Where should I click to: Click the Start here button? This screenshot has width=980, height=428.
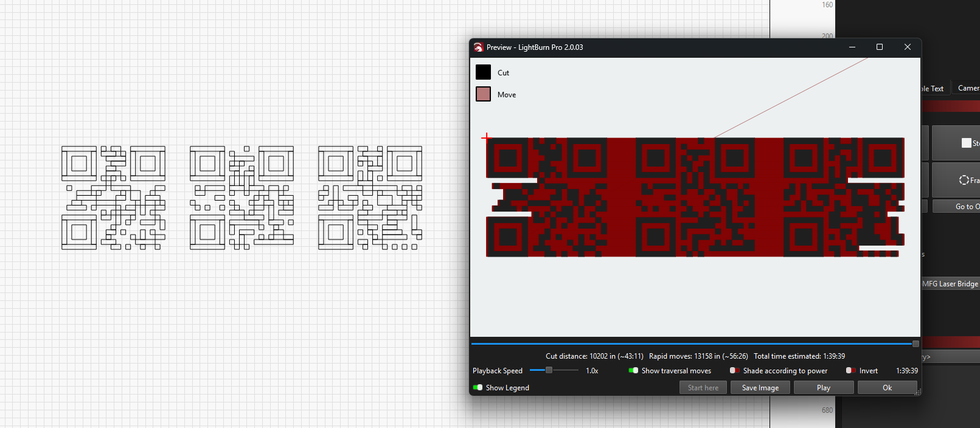tap(703, 388)
